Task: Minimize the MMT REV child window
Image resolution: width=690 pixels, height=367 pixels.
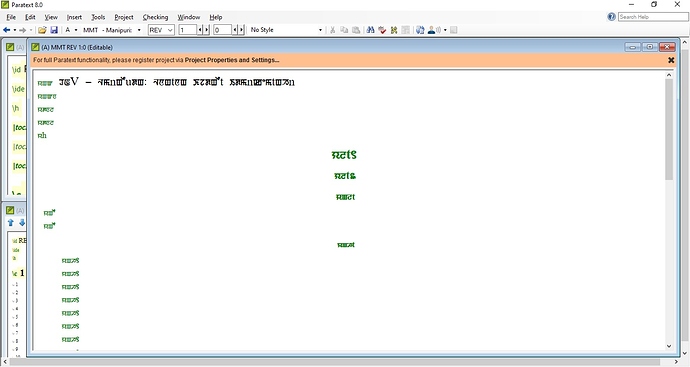Action: (633, 47)
